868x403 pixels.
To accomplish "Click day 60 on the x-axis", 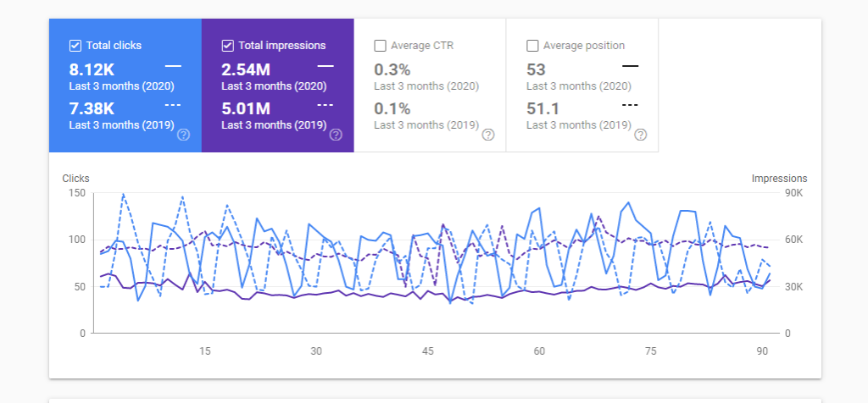I will coord(539,351).
